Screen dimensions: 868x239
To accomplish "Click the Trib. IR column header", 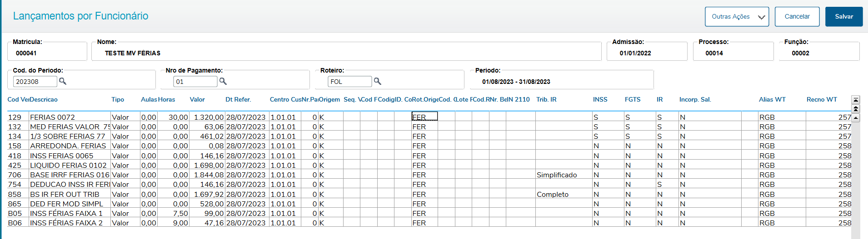I will click(546, 100).
